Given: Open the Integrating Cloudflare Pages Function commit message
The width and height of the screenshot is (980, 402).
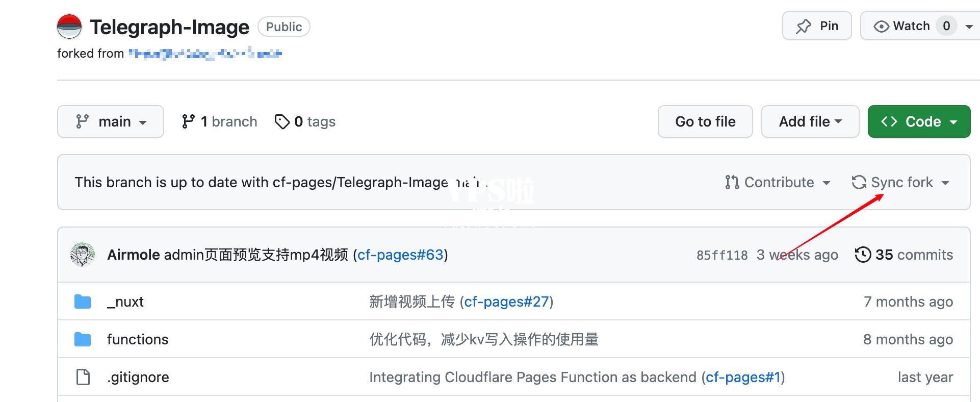Looking at the screenshot, I should click(533, 377).
